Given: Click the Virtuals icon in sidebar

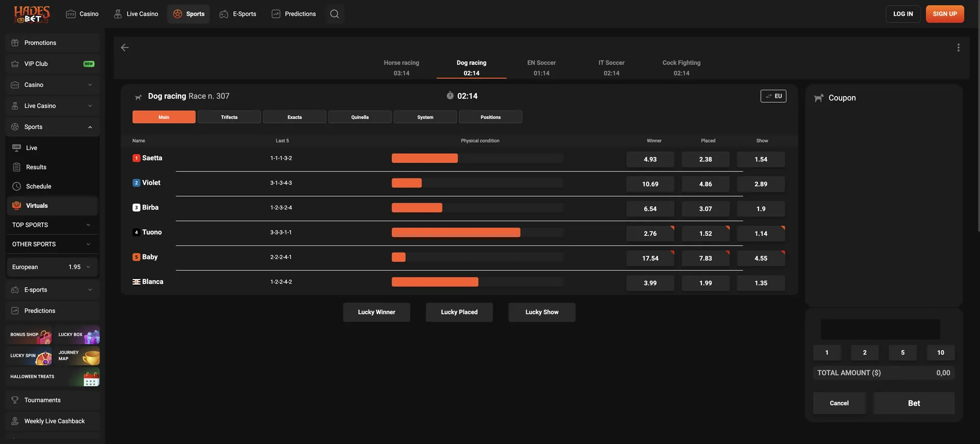Looking at the screenshot, I should click(16, 205).
